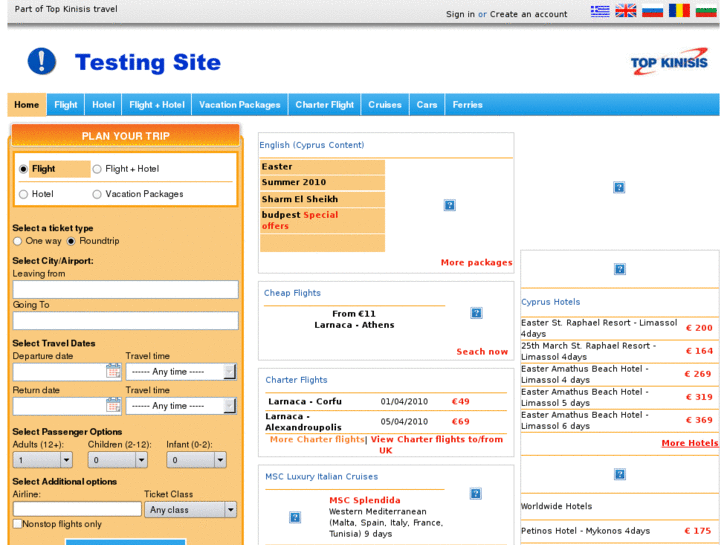Click the blue exclamation site logo icon
The width and height of the screenshot is (727, 545).
click(42, 61)
